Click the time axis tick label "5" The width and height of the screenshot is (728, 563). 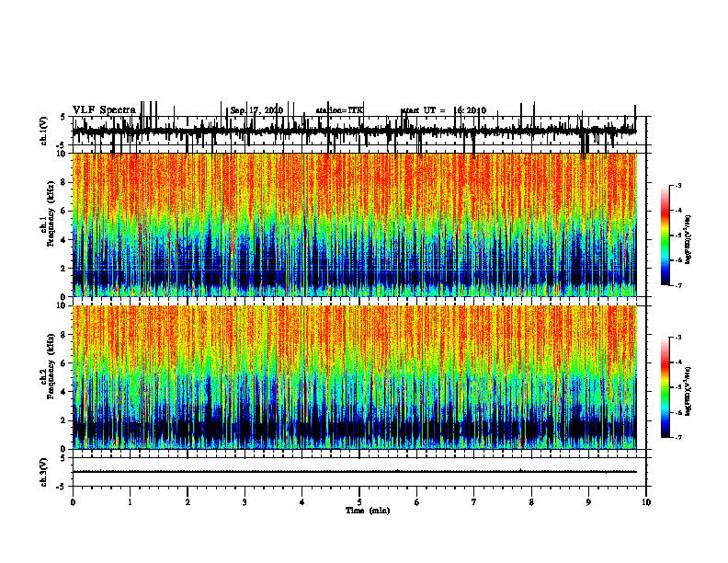click(x=359, y=502)
